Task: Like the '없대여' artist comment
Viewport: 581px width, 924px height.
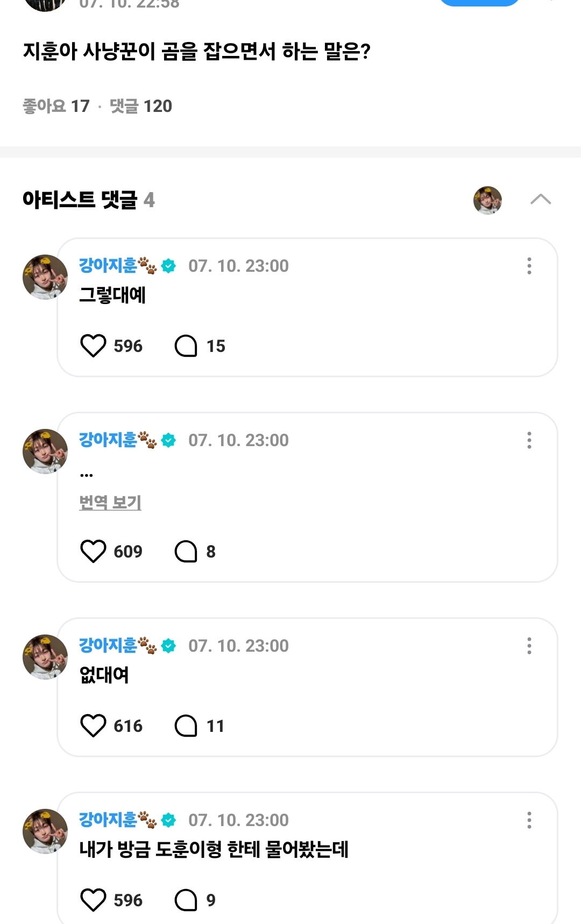Action: [x=93, y=726]
